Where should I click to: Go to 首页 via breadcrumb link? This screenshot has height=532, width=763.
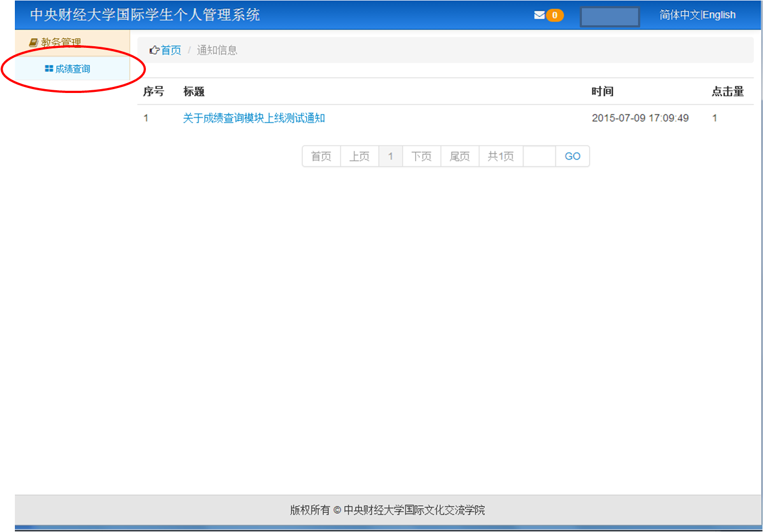(171, 51)
